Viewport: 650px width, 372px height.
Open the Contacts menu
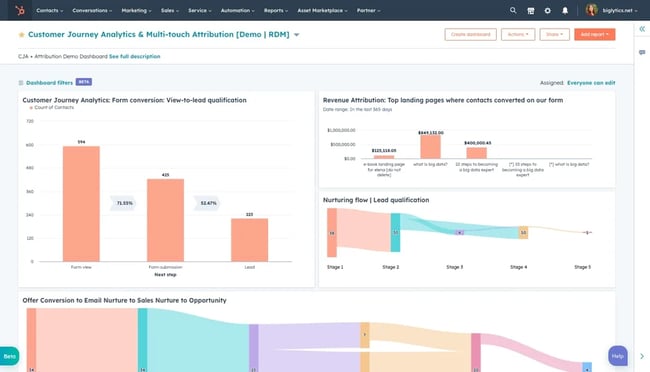(49, 10)
